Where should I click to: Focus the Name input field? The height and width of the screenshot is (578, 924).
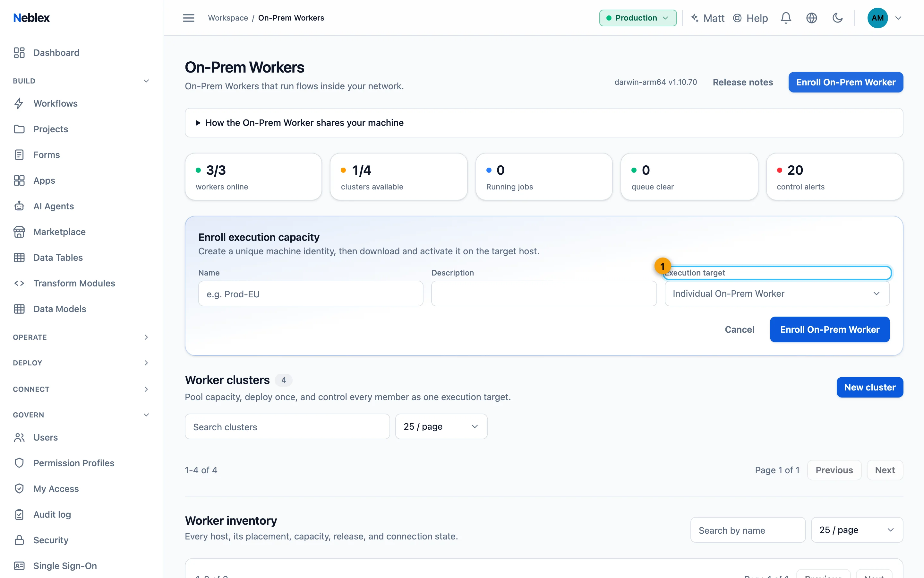[311, 293]
